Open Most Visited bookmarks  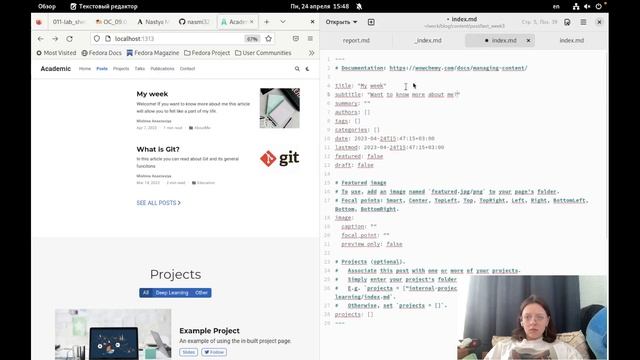56,53
